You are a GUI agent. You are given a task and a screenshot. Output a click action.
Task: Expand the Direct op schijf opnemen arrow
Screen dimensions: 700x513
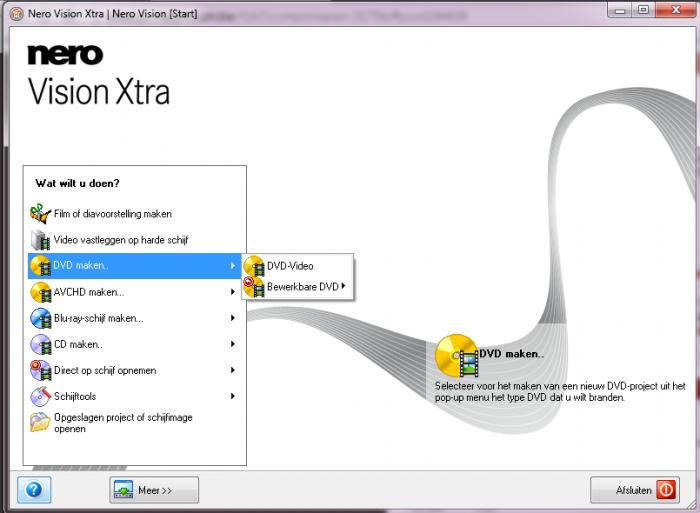[233, 370]
